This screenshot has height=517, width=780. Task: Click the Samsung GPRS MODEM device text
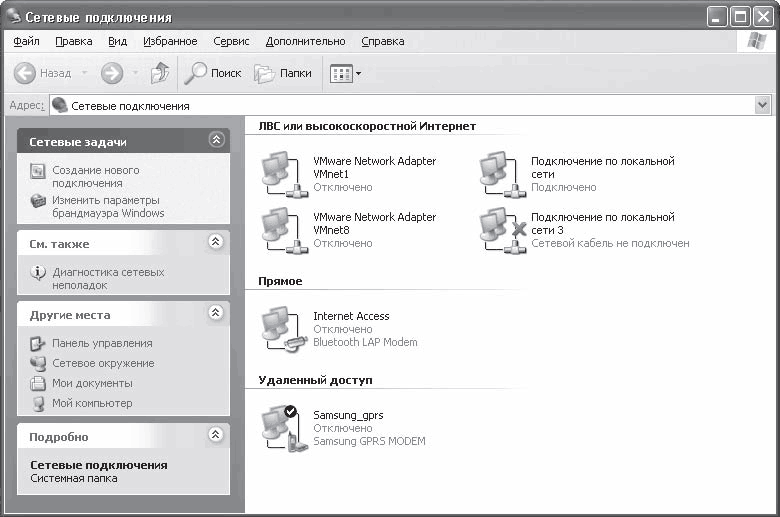(369, 441)
